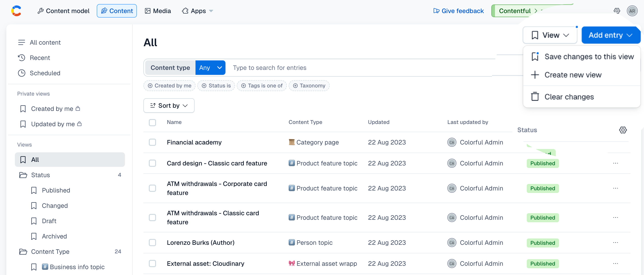Click the Contentful logo icon
Screen dimensions: 644x275
16,11
